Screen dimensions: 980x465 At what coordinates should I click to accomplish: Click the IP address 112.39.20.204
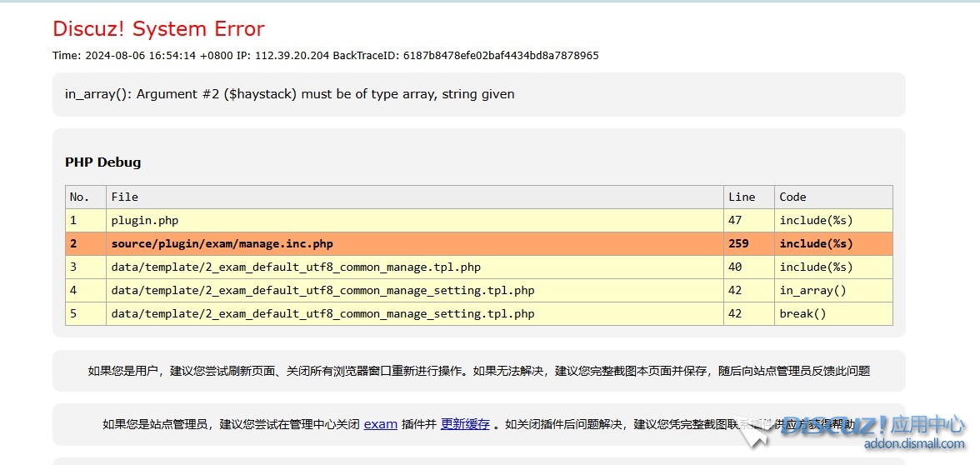click(288, 56)
